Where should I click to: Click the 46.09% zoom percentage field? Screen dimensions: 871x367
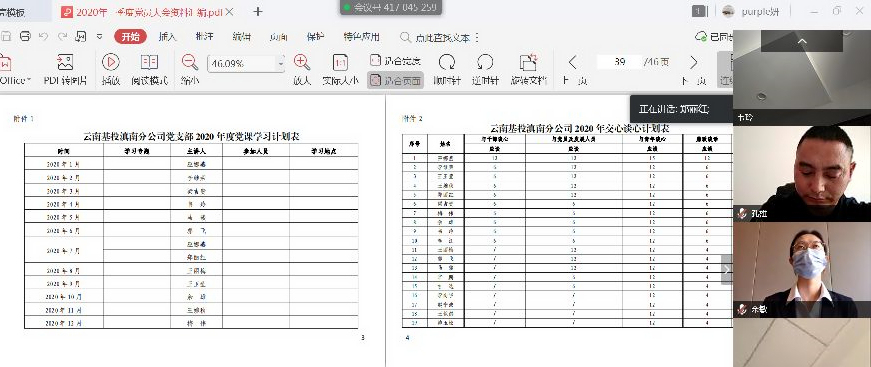pyautogui.click(x=241, y=64)
